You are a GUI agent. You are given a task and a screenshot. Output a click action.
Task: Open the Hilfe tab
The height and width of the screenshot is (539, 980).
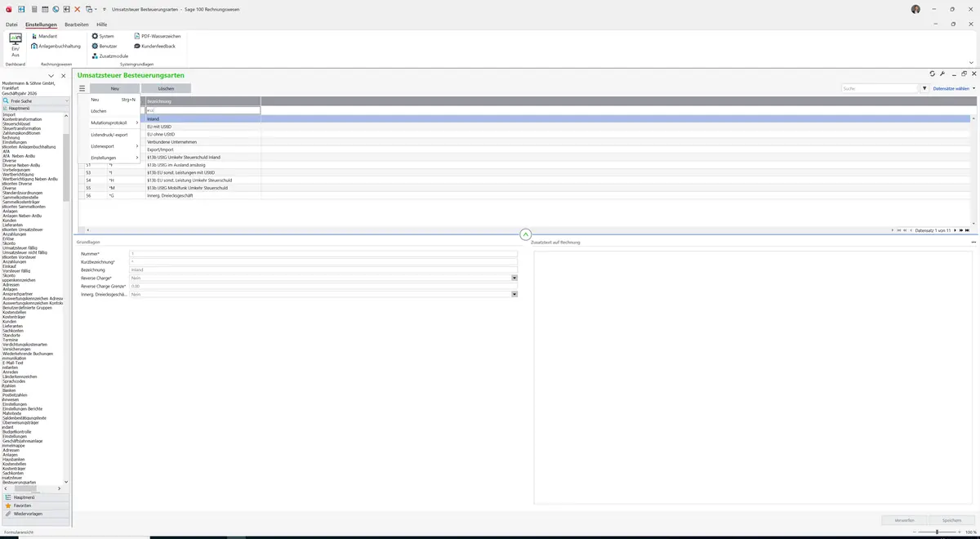pyautogui.click(x=102, y=24)
